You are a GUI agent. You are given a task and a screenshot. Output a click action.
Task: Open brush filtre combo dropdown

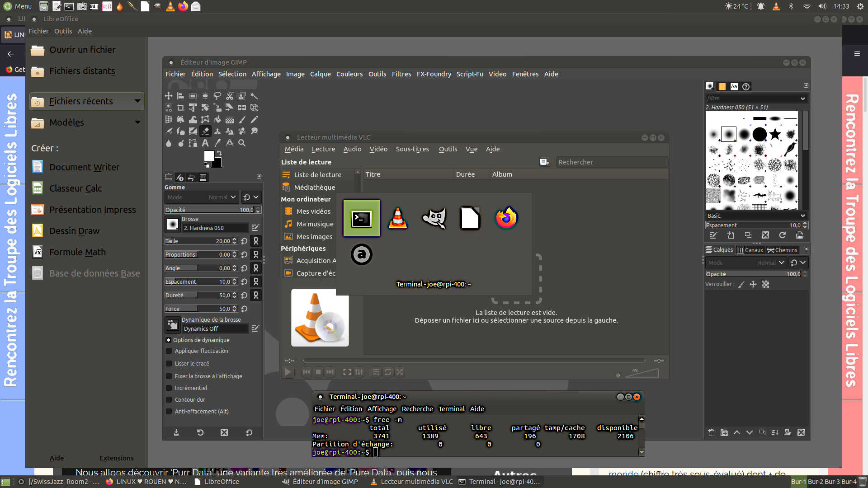803,99
